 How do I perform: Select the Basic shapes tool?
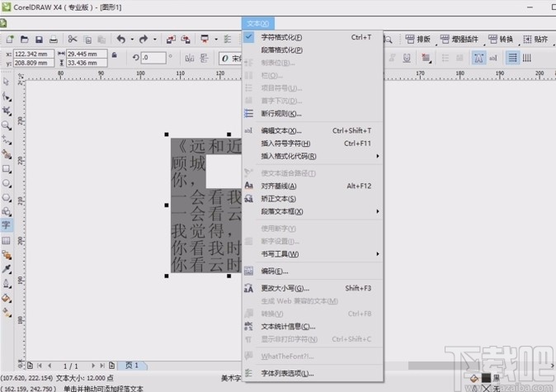[7, 212]
